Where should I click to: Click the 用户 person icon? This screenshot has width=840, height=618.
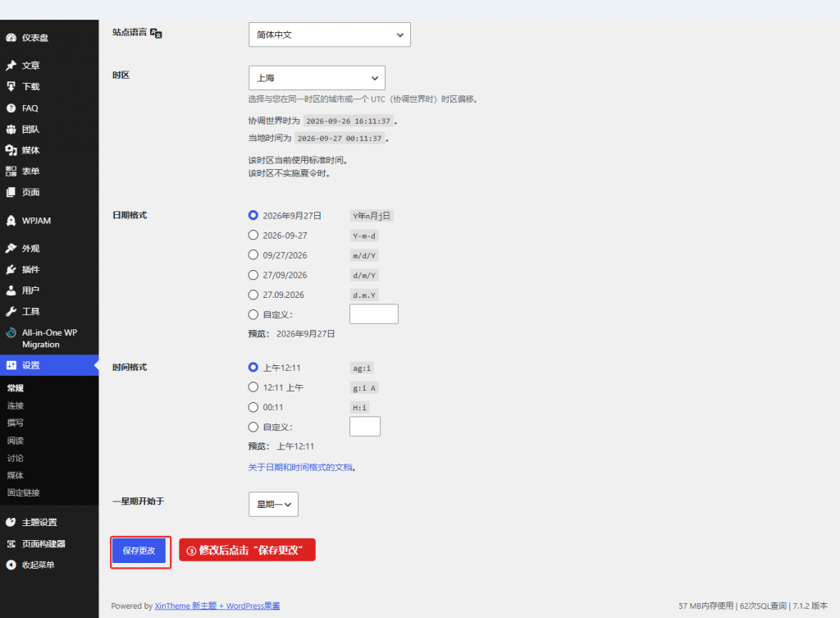pyautogui.click(x=11, y=291)
